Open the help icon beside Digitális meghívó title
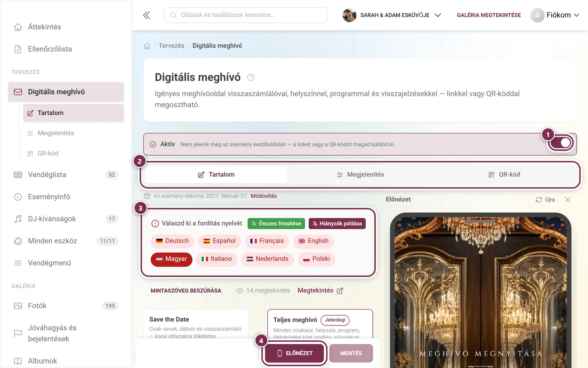The image size is (588, 368). pos(251,77)
